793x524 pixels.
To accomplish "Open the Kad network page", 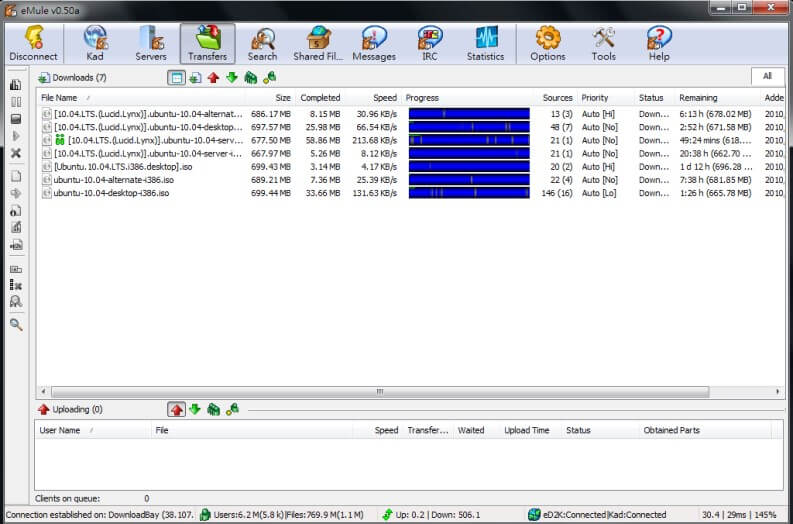I will tap(95, 43).
